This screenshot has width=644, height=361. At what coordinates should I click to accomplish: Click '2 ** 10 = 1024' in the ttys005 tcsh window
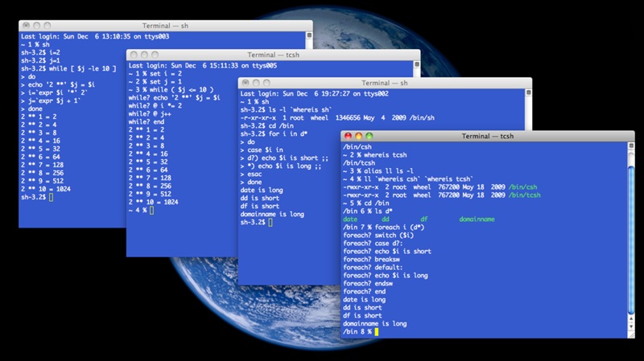[153, 202]
